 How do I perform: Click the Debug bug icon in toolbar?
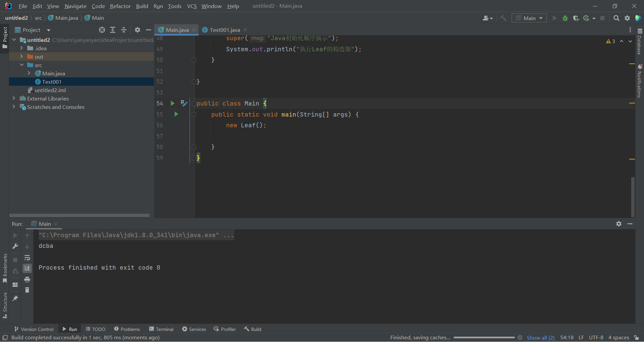(x=565, y=18)
